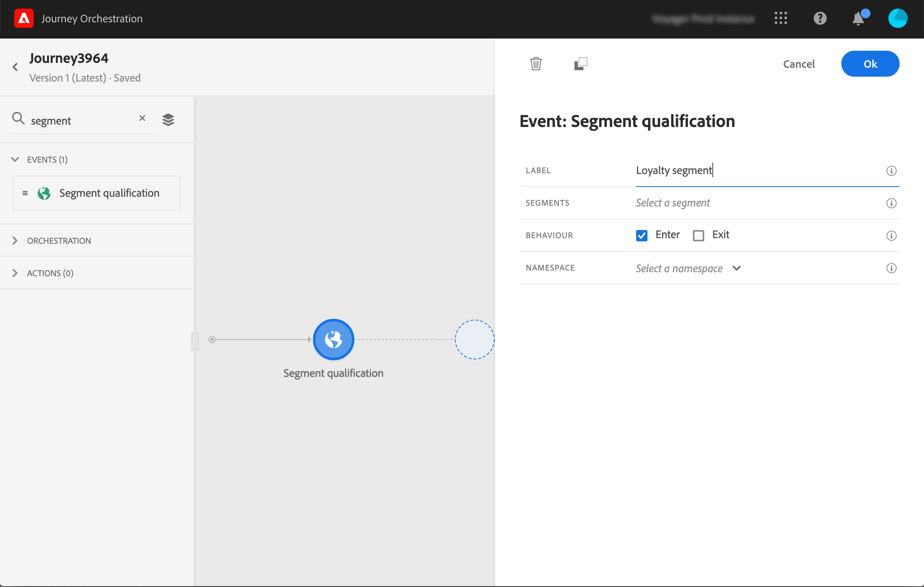
Task: Expand the Actions section
Action: click(15, 273)
